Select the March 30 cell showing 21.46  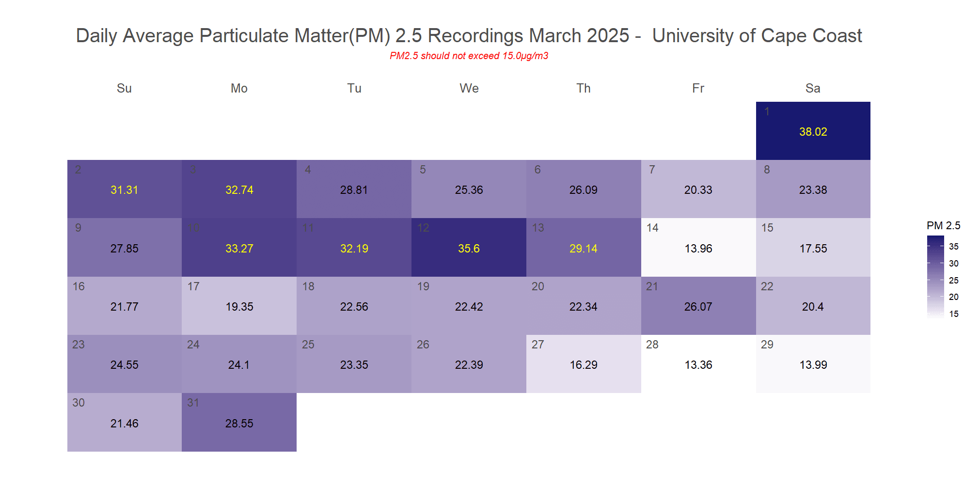coord(124,423)
